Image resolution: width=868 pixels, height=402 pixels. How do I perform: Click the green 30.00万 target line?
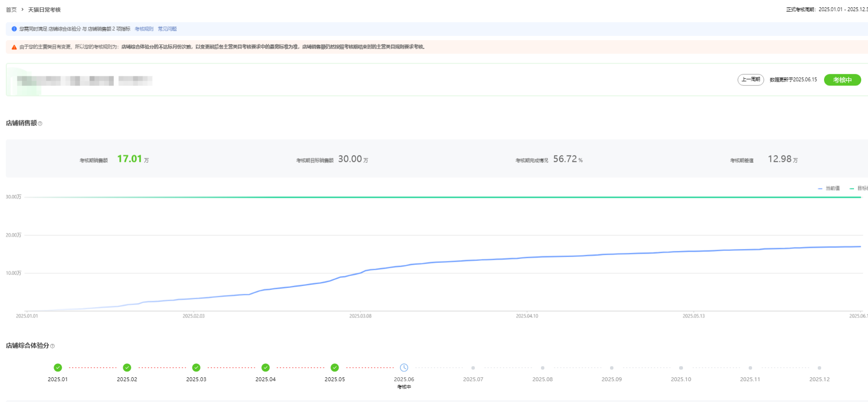(x=435, y=197)
